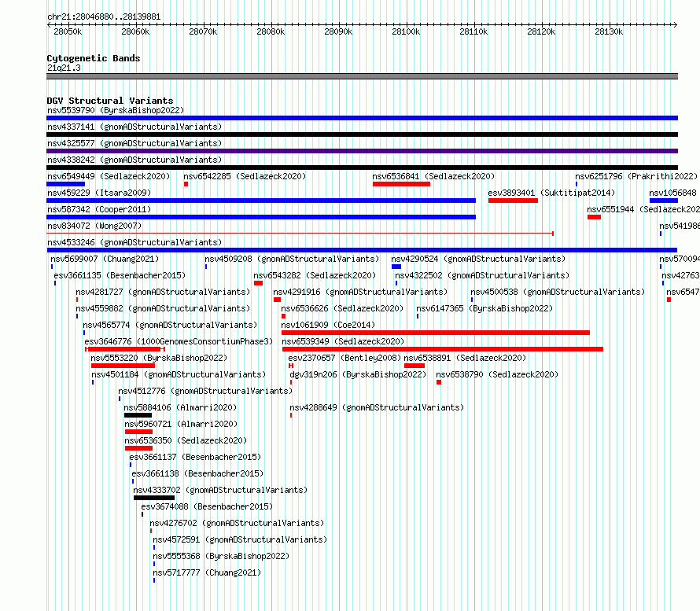Click the nsv4533246 gnomAD label
This screenshot has height=611, width=700.
pos(134,242)
